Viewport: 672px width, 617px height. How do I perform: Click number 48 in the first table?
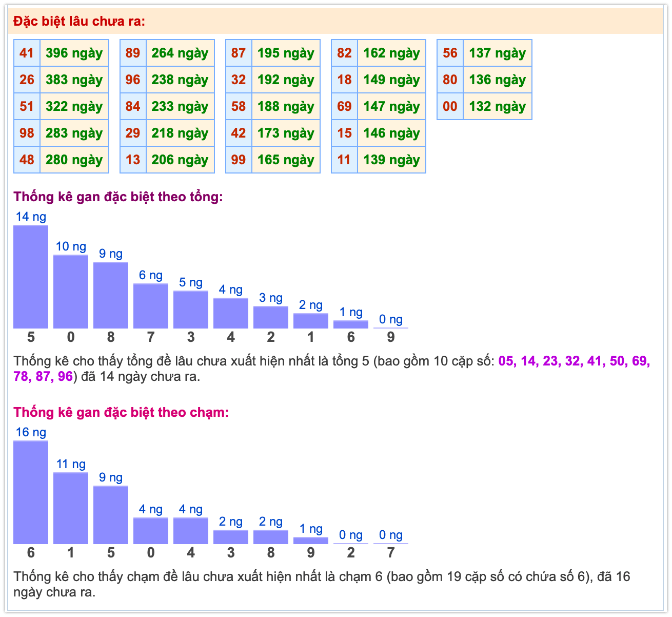pos(27,160)
